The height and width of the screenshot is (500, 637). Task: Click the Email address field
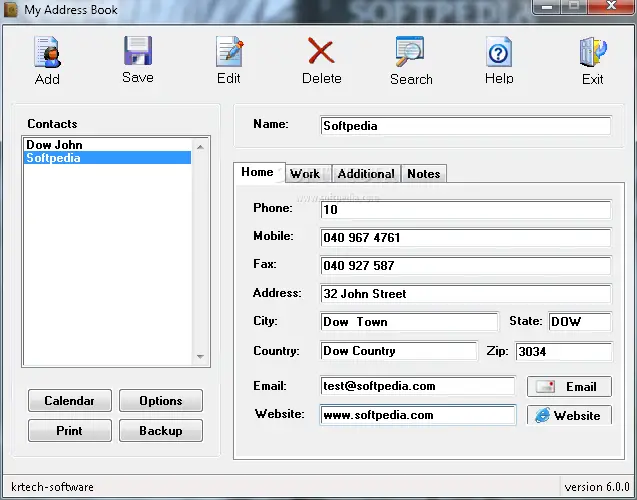pyautogui.click(x=418, y=386)
